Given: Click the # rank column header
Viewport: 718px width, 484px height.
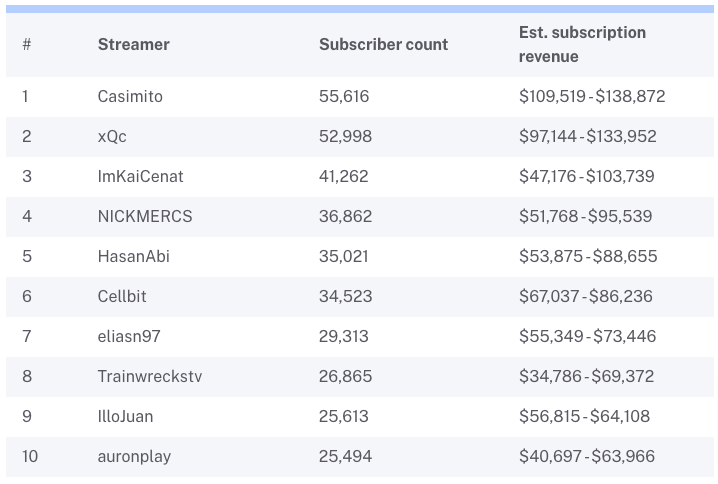Looking at the screenshot, I should (26, 44).
